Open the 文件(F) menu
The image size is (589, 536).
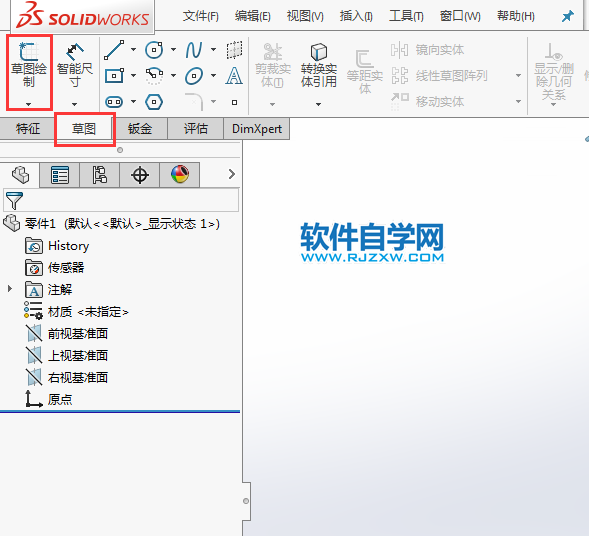coord(201,16)
